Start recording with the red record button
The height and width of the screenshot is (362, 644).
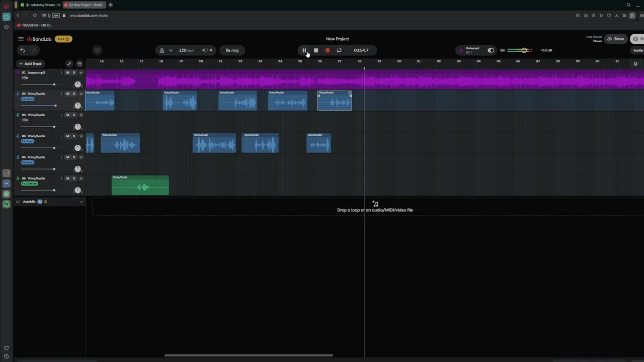click(328, 50)
